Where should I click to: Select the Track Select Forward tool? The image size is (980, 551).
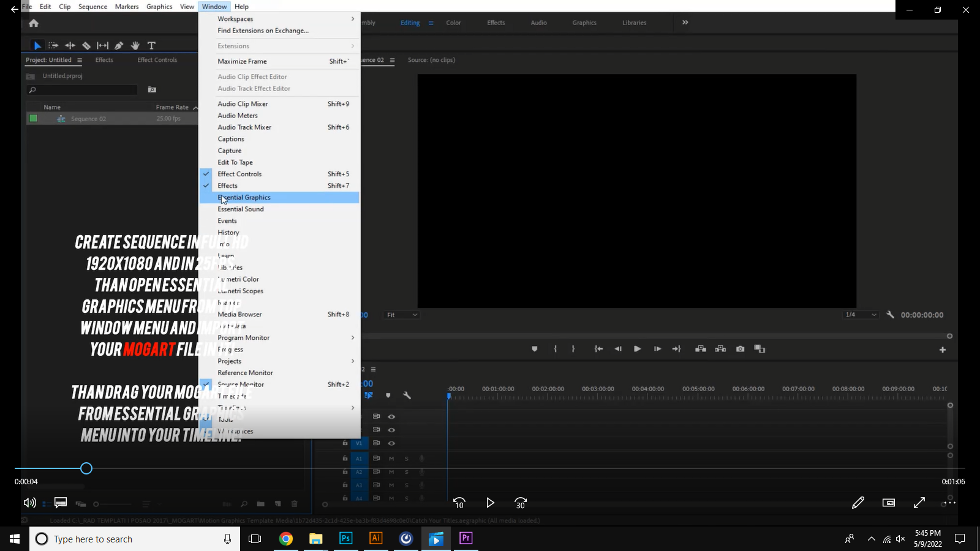click(53, 45)
